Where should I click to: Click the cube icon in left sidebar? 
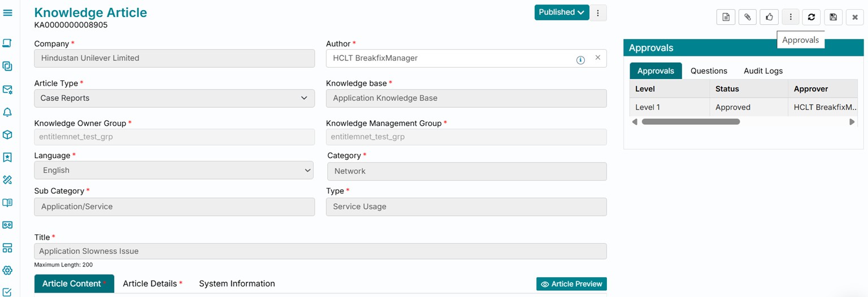(x=7, y=135)
